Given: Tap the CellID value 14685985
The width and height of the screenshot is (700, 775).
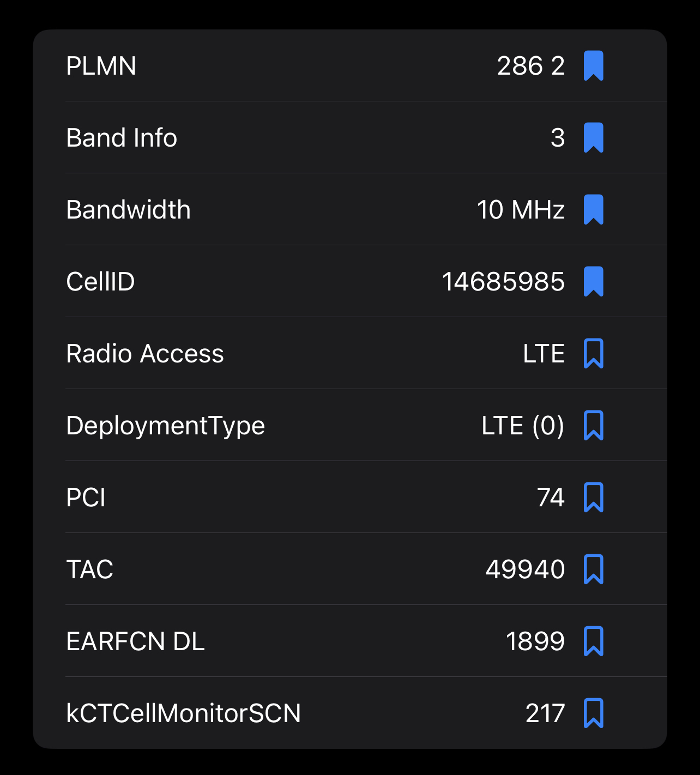Looking at the screenshot, I should click(x=503, y=282).
